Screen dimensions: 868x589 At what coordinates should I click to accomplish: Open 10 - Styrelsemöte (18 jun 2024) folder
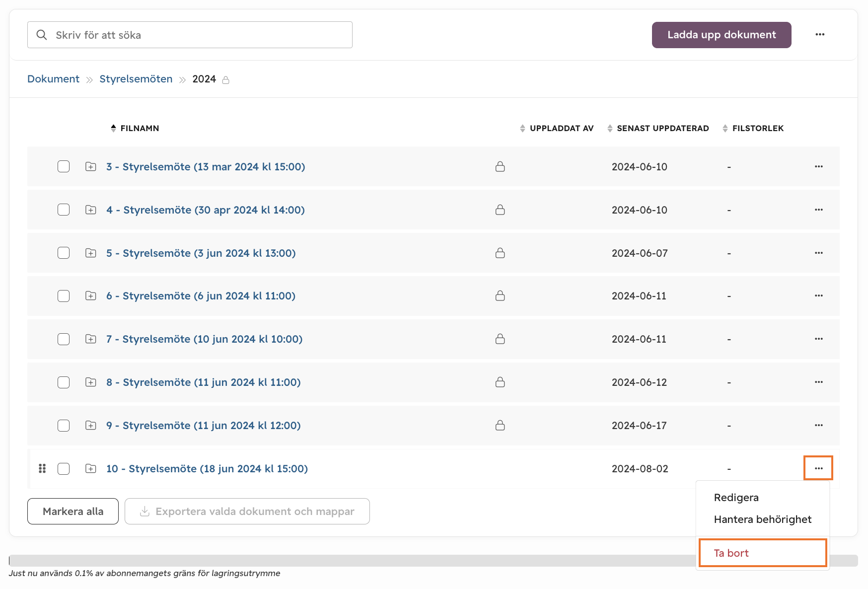(207, 469)
